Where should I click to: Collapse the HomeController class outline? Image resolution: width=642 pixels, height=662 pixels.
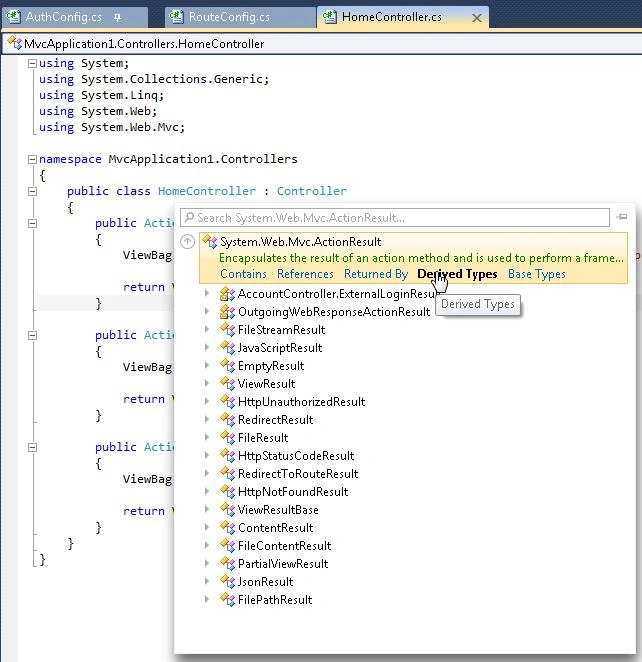tap(32, 191)
